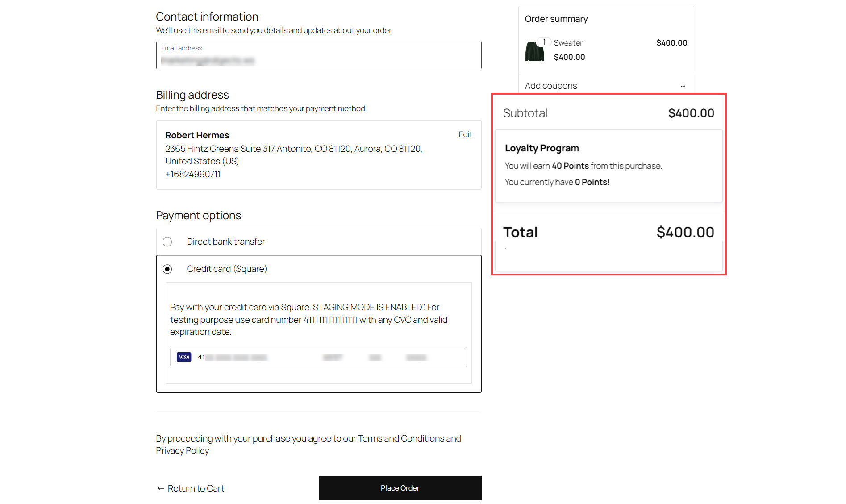Click into the credit card number field
This screenshot has height=504, width=846.
(237, 357)
